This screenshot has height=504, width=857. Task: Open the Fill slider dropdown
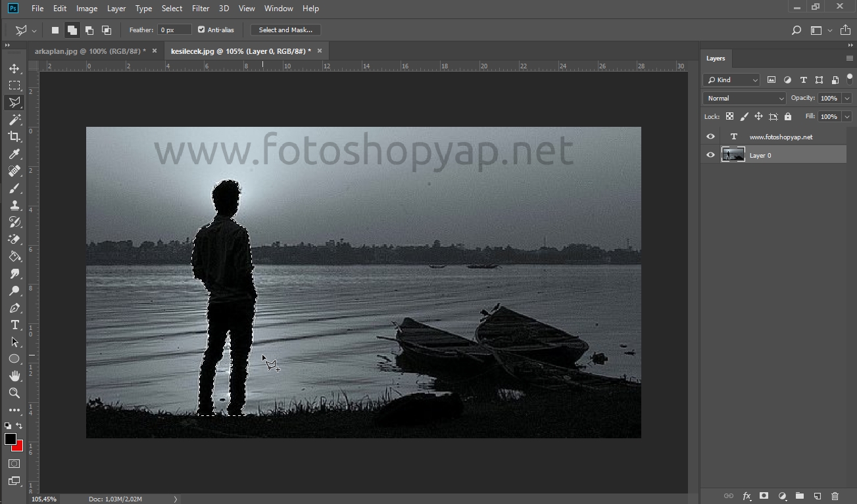click(x=847, y=116)
